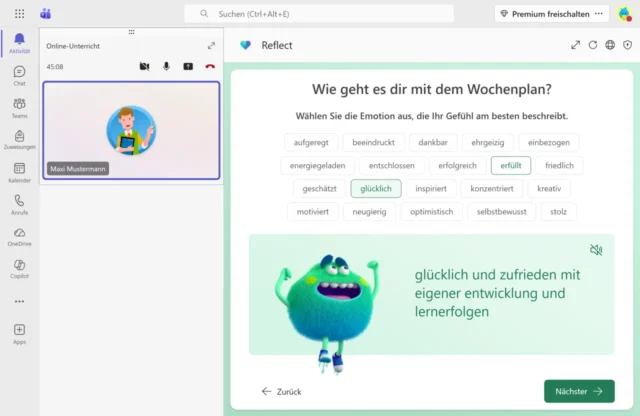Open Anrufe in the sidebar
Screen dimensions: 640x416
pyautogui.click(x=19, y=205)
